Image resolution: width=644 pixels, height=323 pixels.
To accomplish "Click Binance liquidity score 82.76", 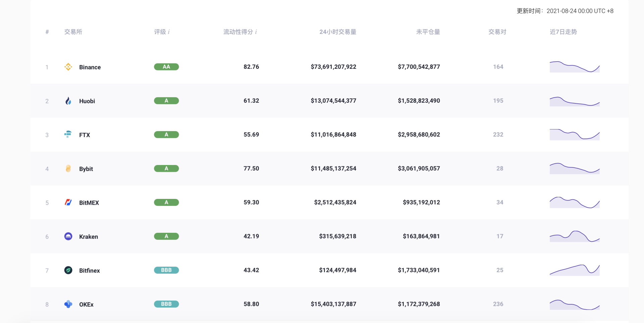I will 251,67.
